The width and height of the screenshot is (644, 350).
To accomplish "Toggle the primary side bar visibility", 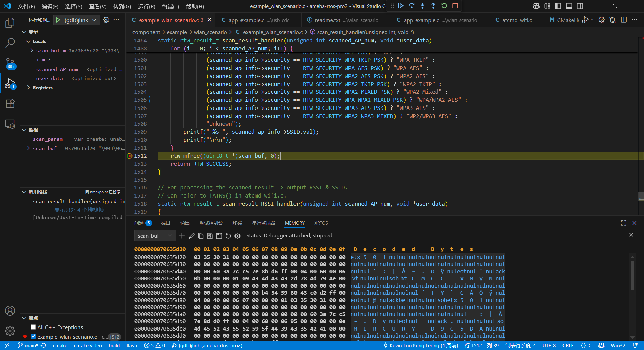I will (558, 6).
